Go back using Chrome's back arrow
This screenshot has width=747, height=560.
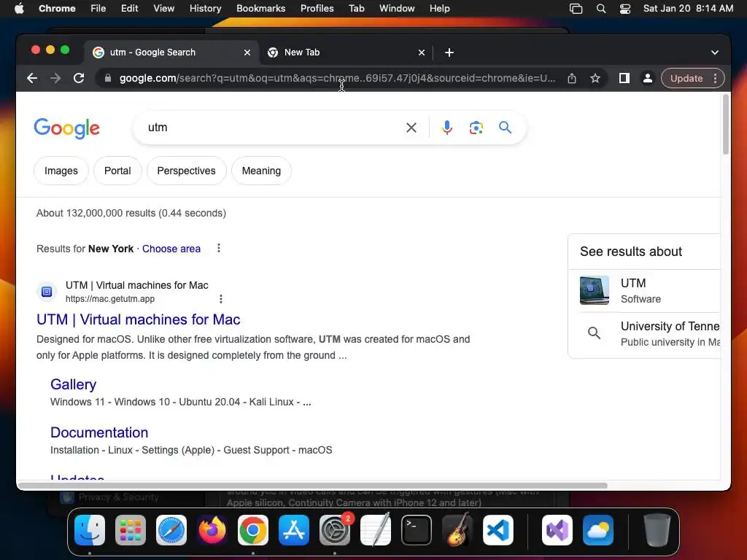[x=32, y=78]
